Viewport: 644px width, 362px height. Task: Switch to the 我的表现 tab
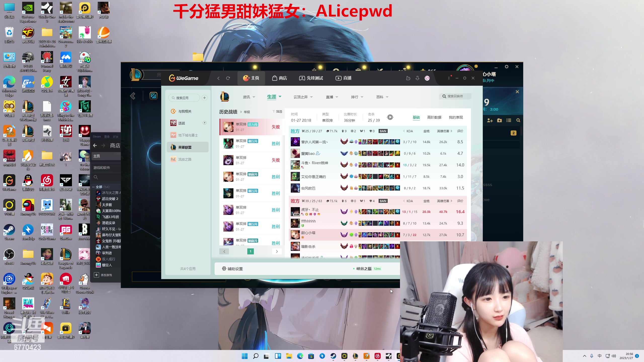tap(456, 117)
